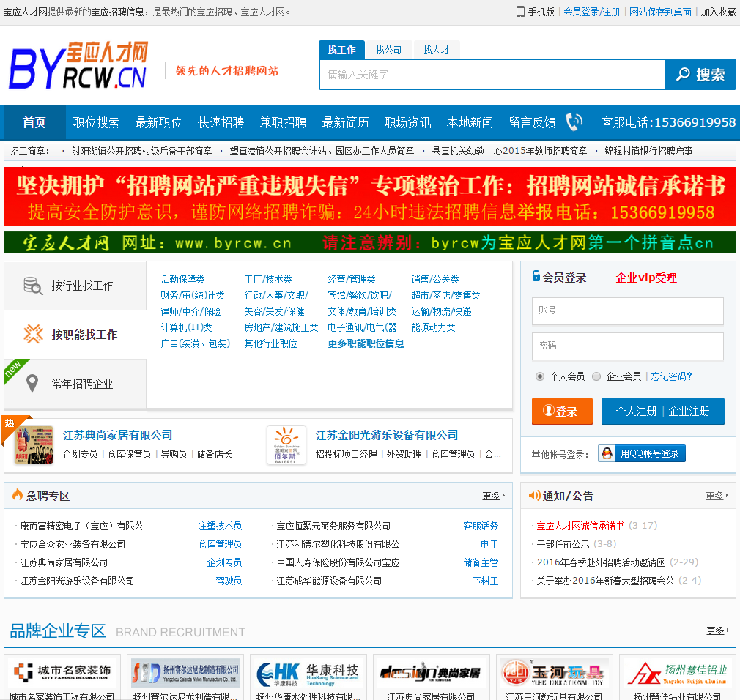Select the 常年招聘企业 side tab

point(75,384)
